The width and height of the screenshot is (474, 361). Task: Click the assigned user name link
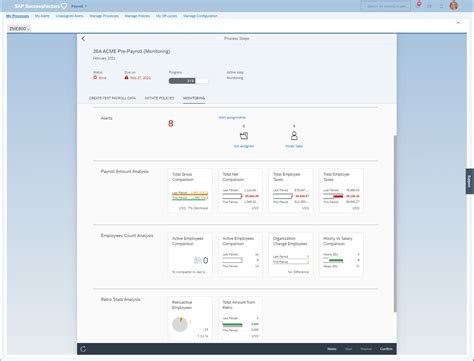(294, 146)
